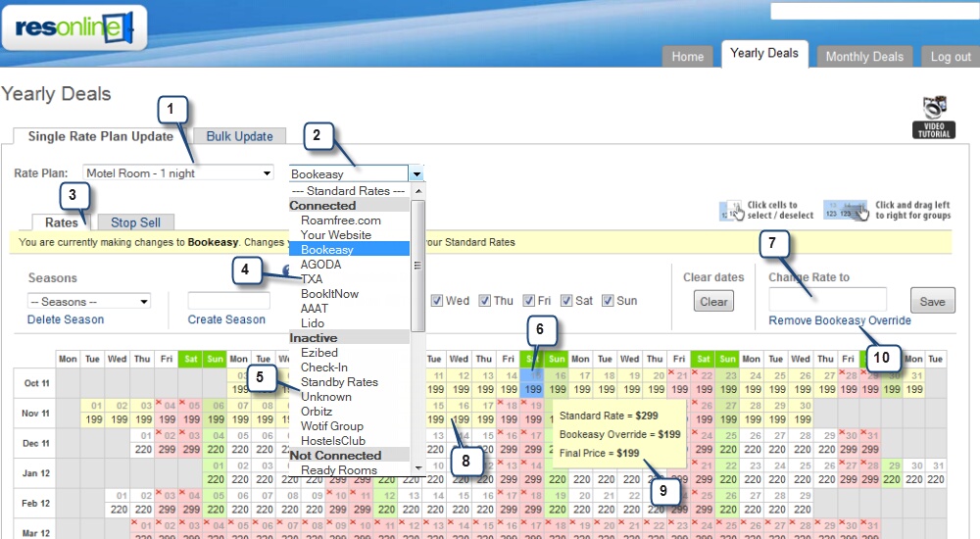Click the Change Rate to input field
The image size is (980, 539).
[827, 300]
